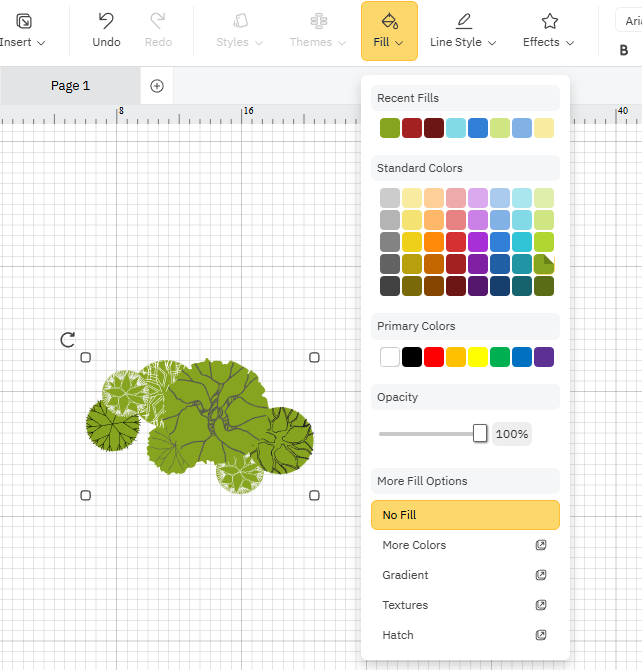This screenshot has width=642, height=670.
Task: Click the Redo arrow icon
Action: click(x=158, y=21)
